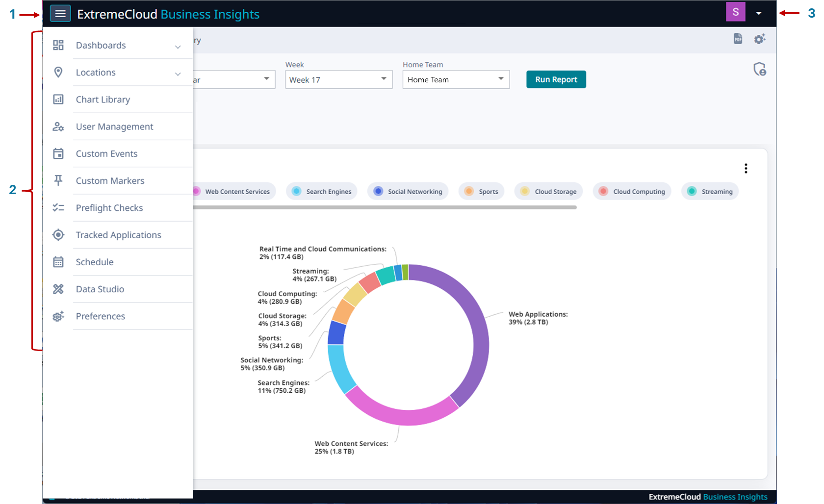Click the legend horizontal scrollbar
This screenshot has height=504, width=824.
(385, 207)
